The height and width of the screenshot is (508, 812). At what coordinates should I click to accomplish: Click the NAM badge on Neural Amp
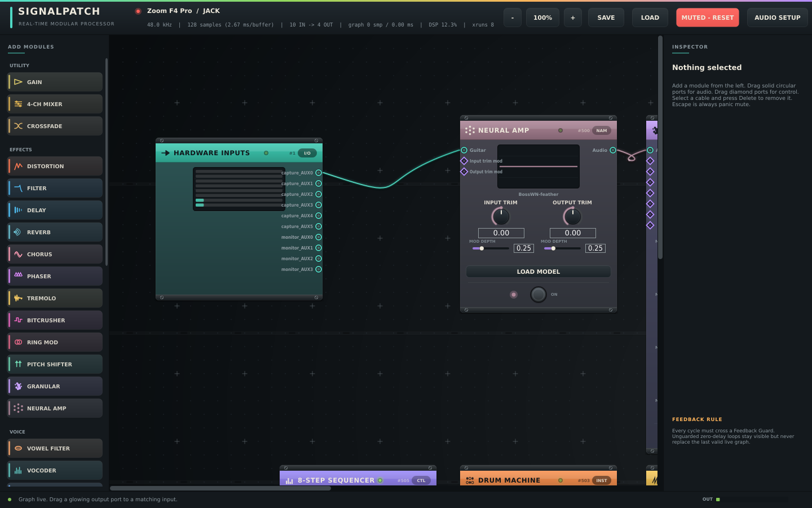[x=602, y=130]
